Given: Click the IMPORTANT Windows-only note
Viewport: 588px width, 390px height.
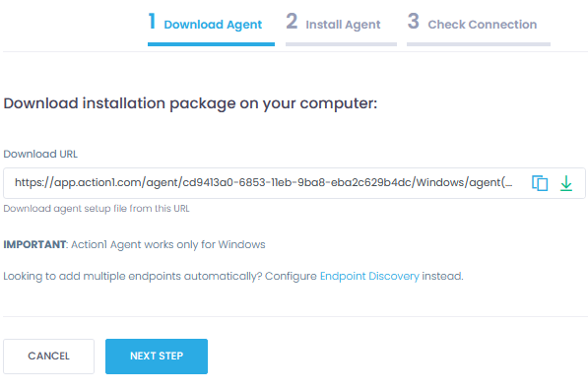Looking at the screenshot, I should click(134, 245).
